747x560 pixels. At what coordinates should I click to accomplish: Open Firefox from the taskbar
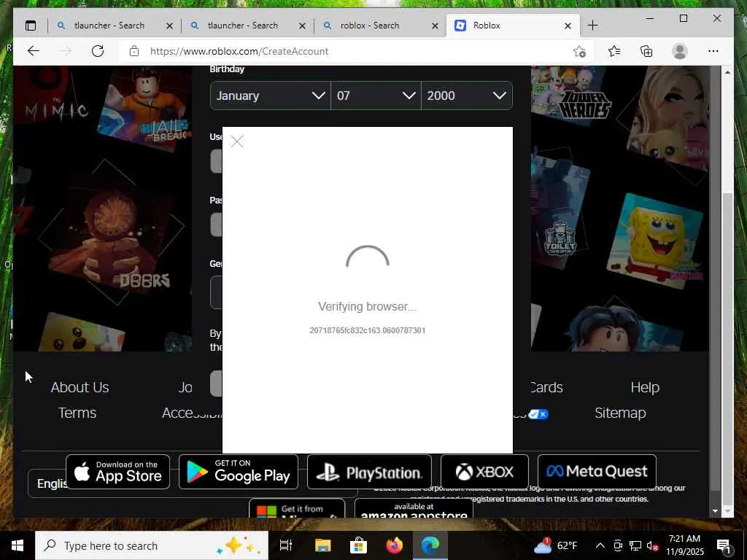point(394,545)
